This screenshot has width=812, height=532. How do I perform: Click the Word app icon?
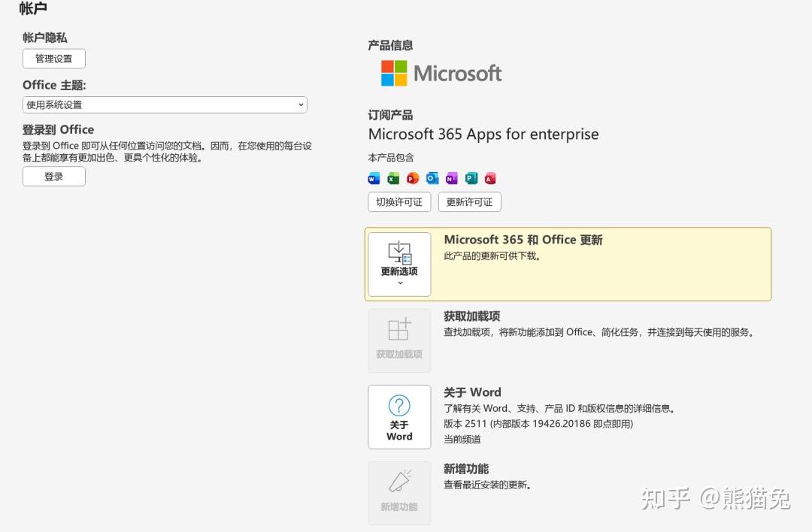point(374,179)
